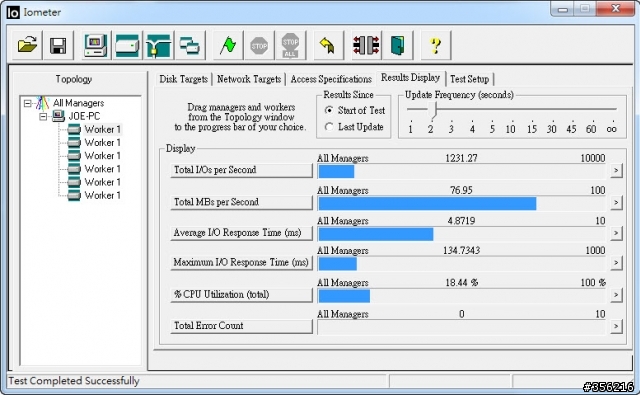640x395 pixels.
Task: Click the All Managers tree icon
Action: tap(42, 103)
